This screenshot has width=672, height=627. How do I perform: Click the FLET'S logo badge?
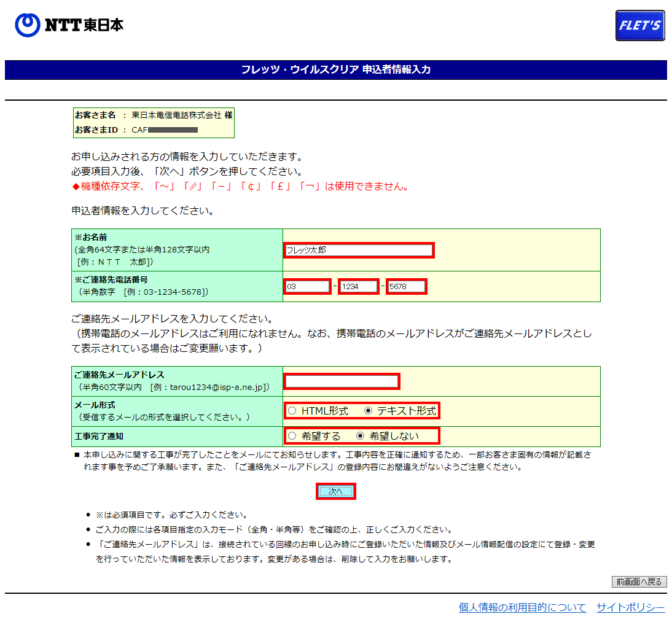coord(639,26)
